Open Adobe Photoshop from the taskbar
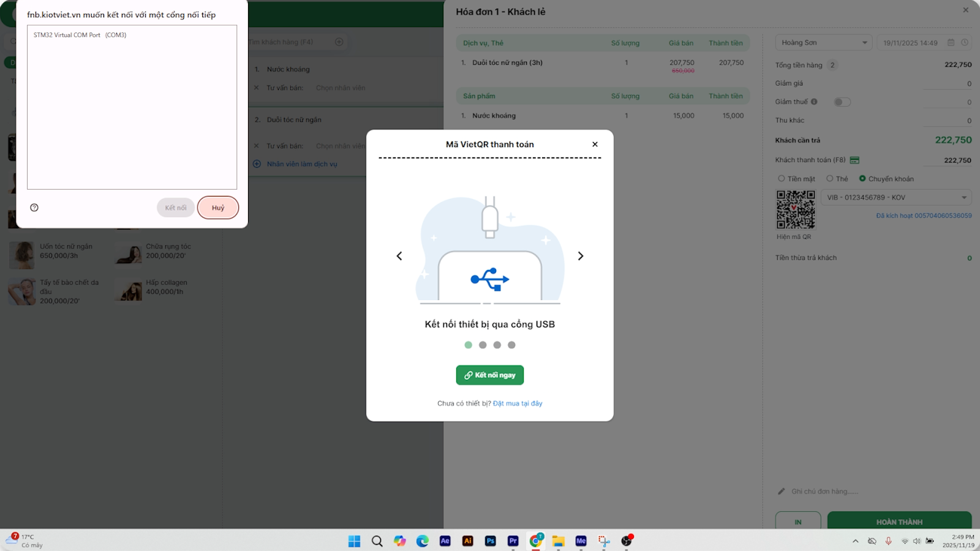The image size is (980, 551). click(491, 541)
